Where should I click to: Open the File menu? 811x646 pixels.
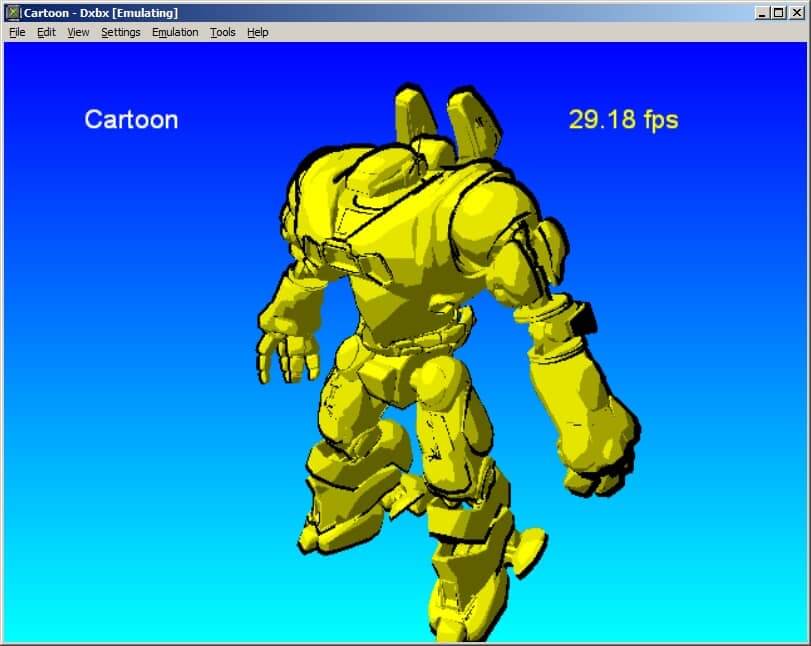tap(17, 32)
